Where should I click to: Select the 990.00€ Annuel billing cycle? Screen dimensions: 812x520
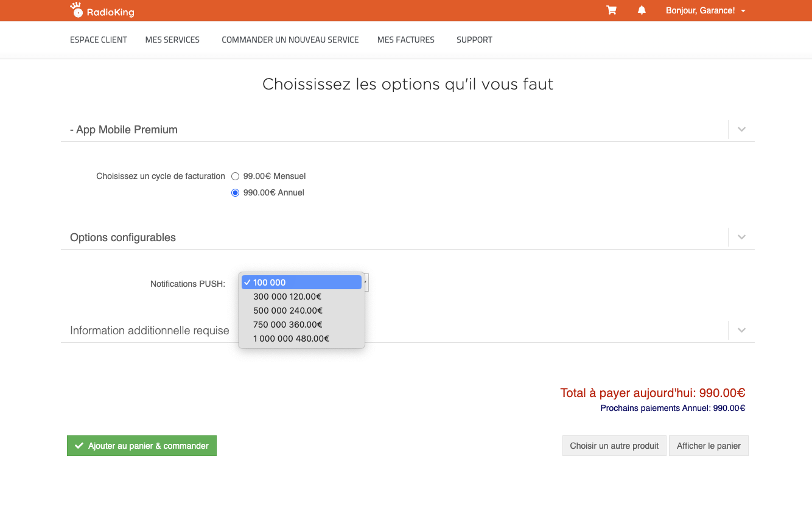(236, 193)
